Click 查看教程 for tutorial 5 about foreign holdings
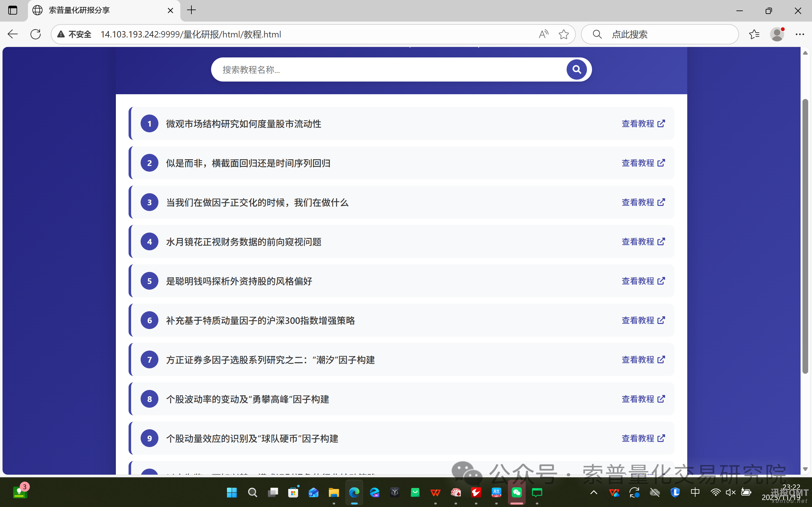This screenshot has width=812, height=507. (x=642, y=281)
